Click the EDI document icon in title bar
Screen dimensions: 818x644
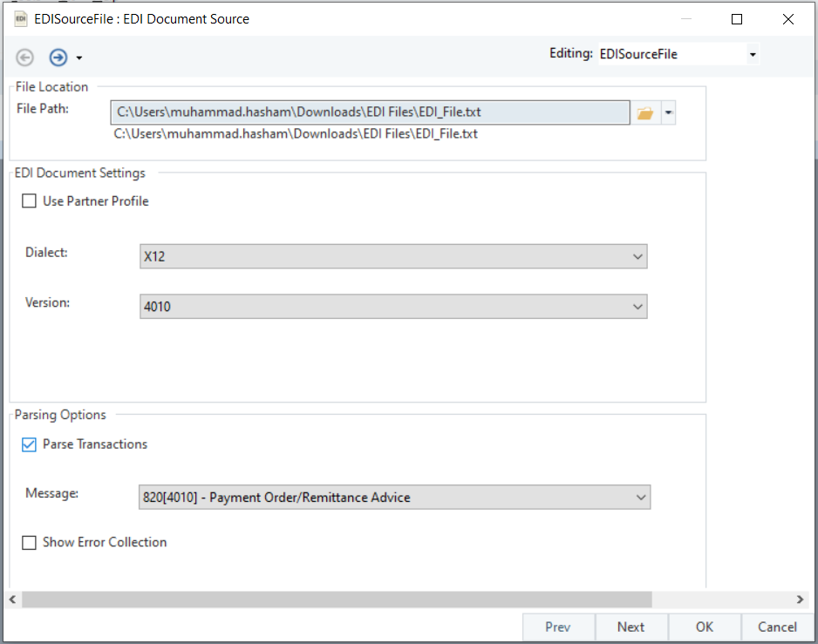tap(21, 18)
